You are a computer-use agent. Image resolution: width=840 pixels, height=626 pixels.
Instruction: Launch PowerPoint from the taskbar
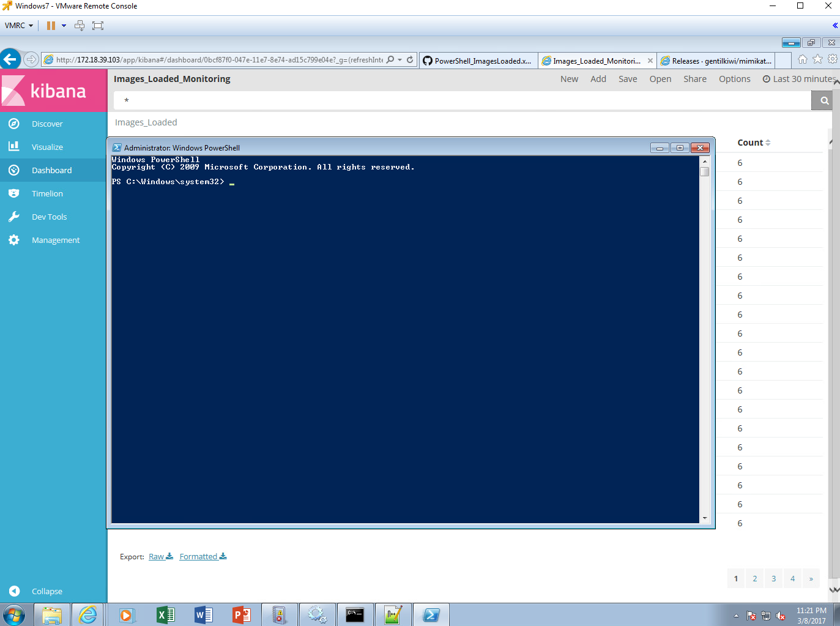tap(242, 615)
